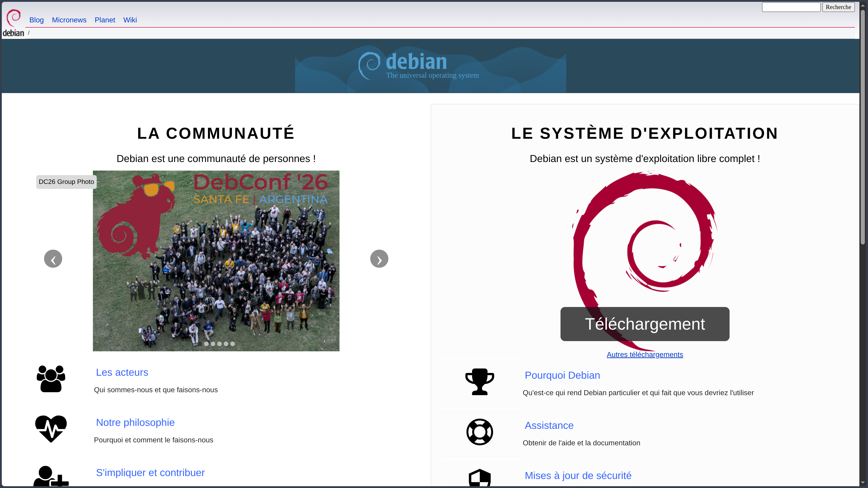Click the DebConf '26 group photo
Screen dimensions: 868x488
pyautogui.click(x=216, y=261)
